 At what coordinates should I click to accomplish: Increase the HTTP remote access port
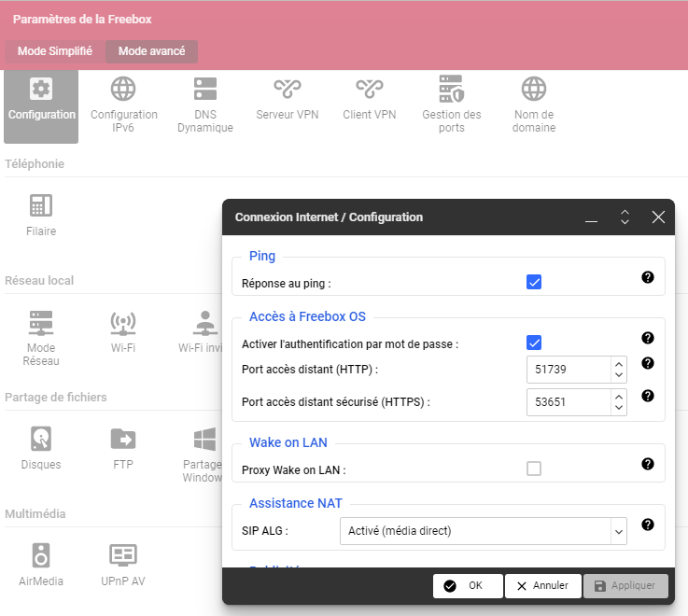click(617, 365)
